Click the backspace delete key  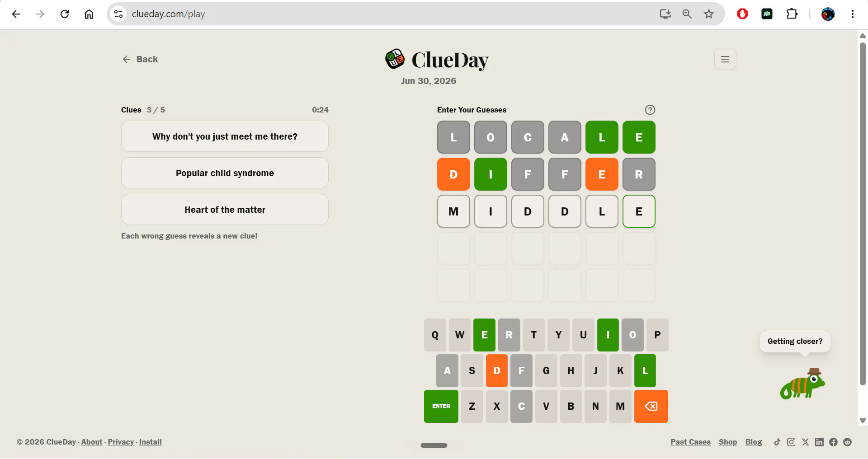651,406
